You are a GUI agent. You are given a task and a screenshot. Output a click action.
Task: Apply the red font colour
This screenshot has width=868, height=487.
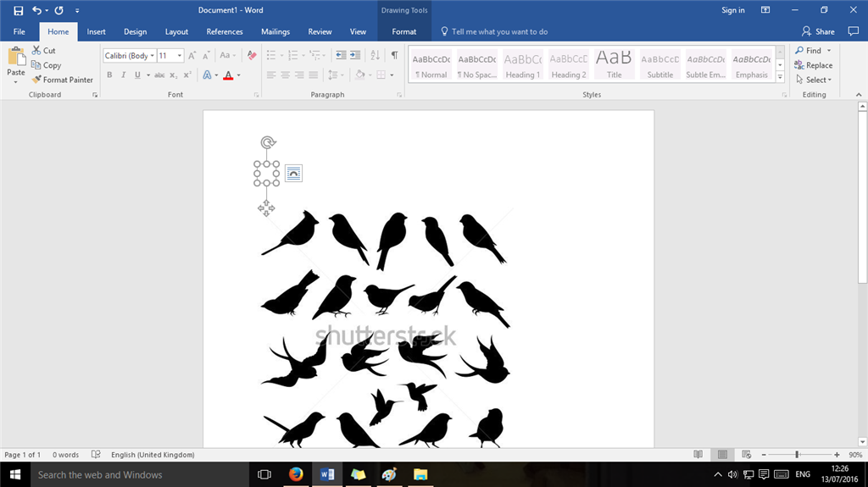coord(228,75)
